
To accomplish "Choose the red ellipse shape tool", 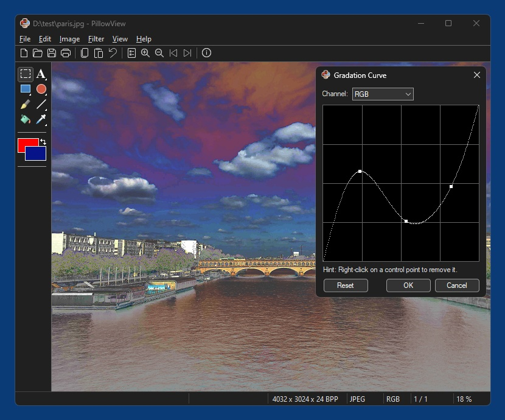I will (x=41, y=89).
